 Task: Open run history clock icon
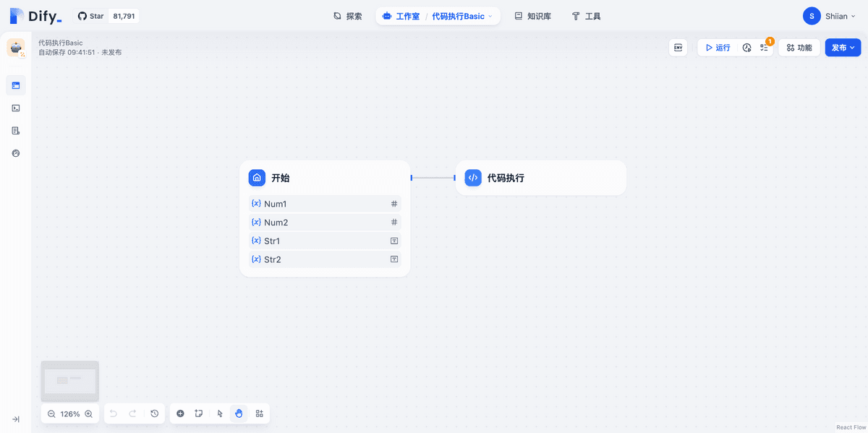click(x=746, y=48)
